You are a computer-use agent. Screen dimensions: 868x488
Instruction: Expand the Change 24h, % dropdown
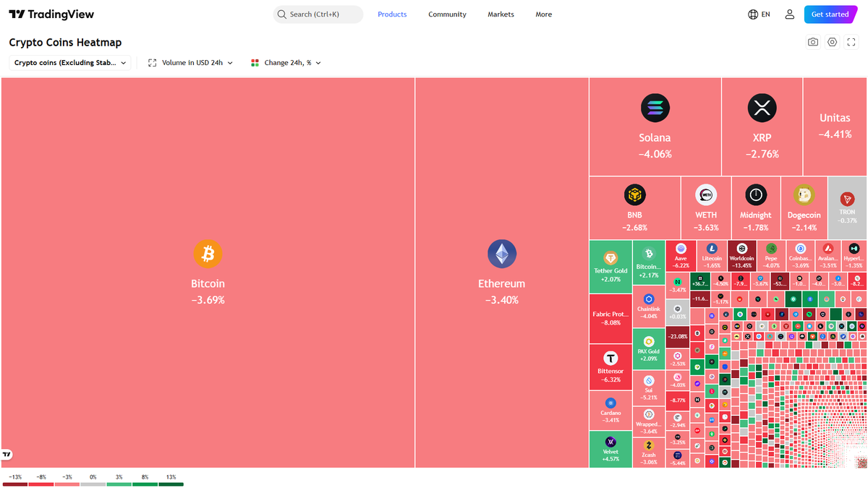(286, 63)
